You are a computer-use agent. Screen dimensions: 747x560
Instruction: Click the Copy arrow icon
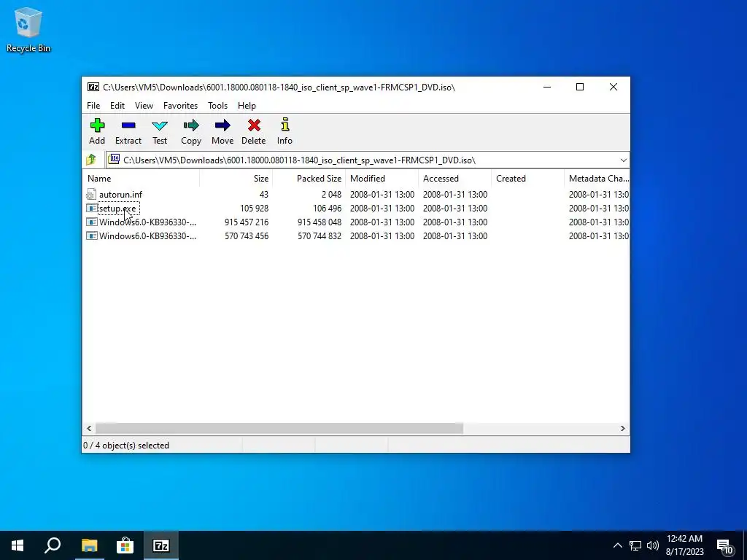tap(191, 125)
